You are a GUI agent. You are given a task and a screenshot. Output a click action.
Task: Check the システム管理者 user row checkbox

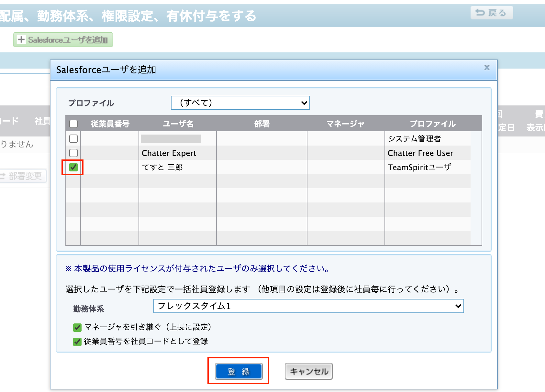pyautogui.click(x=73, y=139)
